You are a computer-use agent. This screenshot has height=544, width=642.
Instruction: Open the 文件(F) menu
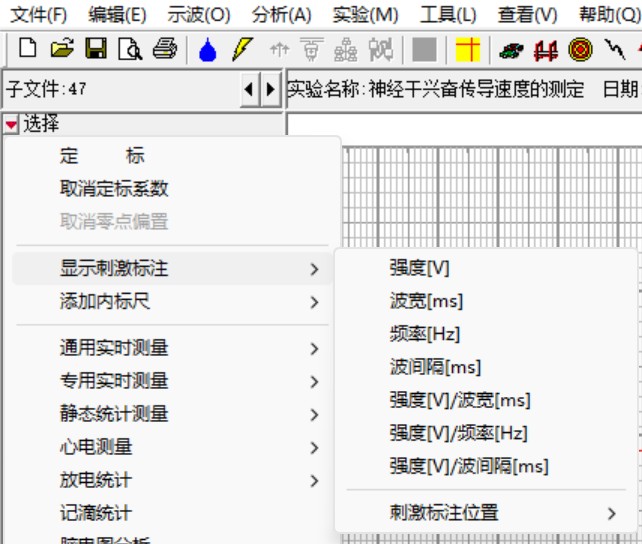pos(38,15)
